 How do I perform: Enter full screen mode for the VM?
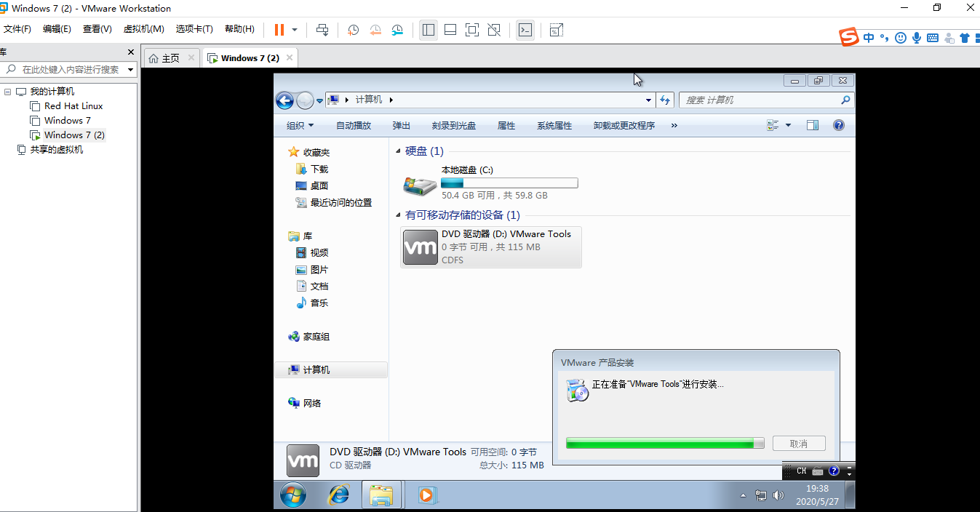pyautogui.click(x=471, y=30)
